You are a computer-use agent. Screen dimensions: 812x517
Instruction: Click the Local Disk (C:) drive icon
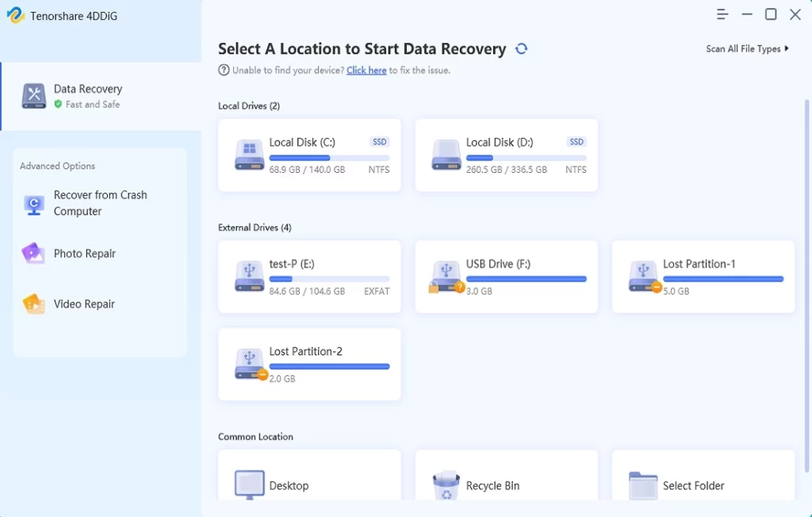point(250,155)
